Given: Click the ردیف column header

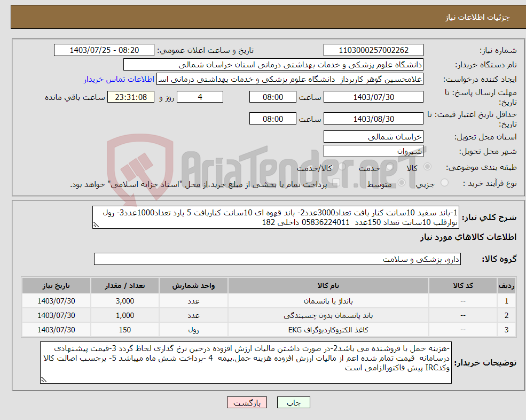Looking at the screenshot, I should [x=507, y=286].
